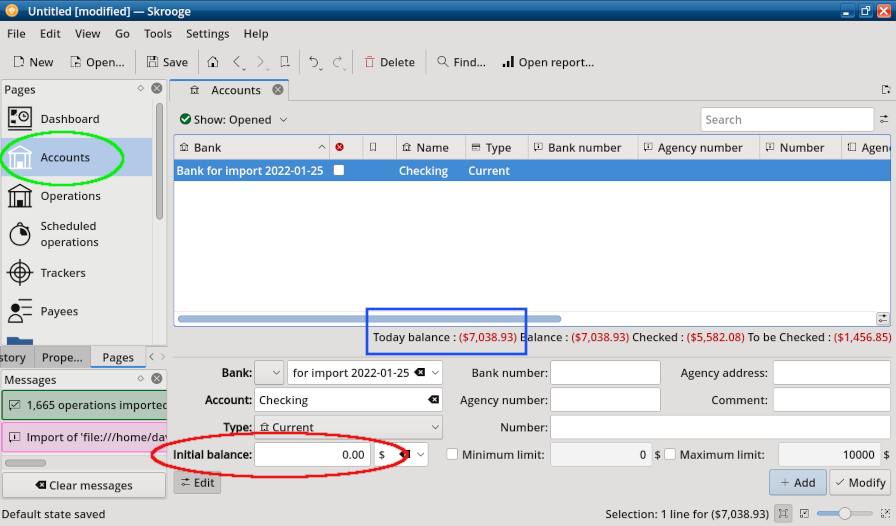The image size is (896, 526).
Task: Clear the Bank name field
Action: click(420, 373)
